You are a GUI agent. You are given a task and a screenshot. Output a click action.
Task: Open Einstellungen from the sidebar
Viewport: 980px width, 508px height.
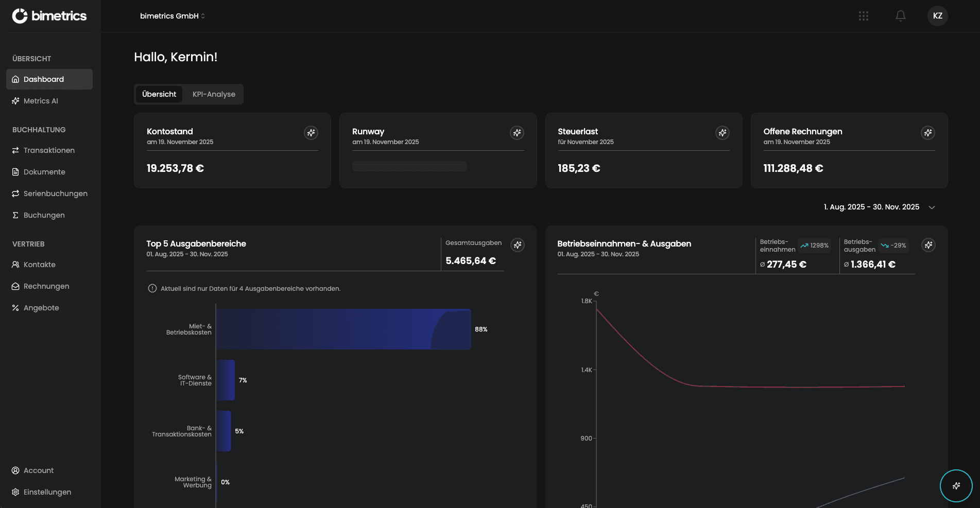pos(47,492)
